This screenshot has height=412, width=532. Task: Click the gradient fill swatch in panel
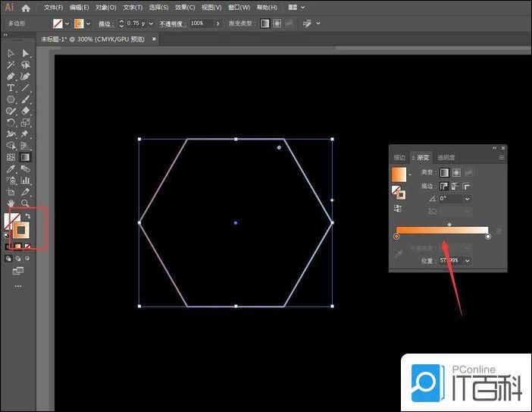coord(399,175)
